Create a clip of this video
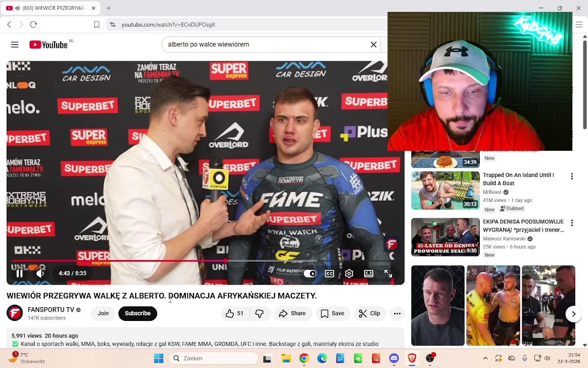 click(370, 313)
